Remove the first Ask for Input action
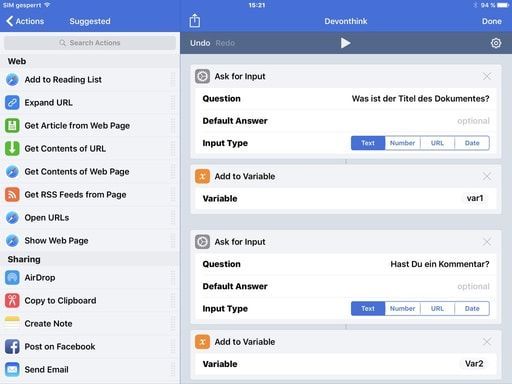512x384 pixels. [x=487, y=76]
